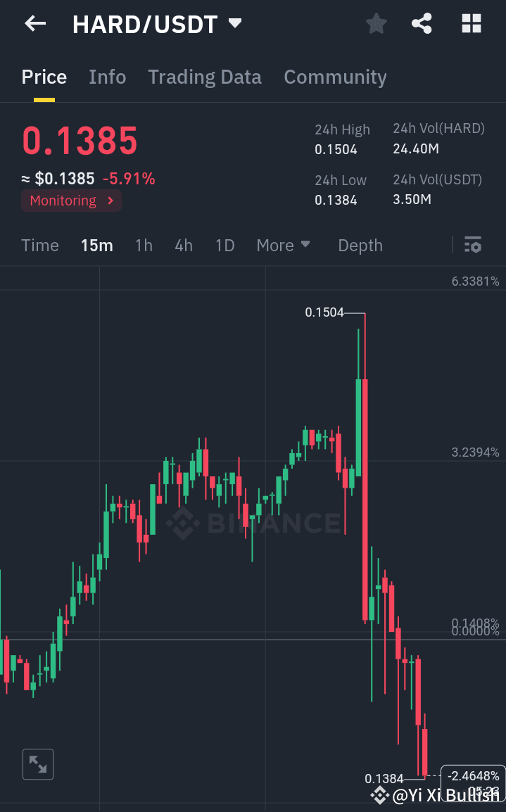Select the Time option near intervals

39,245
